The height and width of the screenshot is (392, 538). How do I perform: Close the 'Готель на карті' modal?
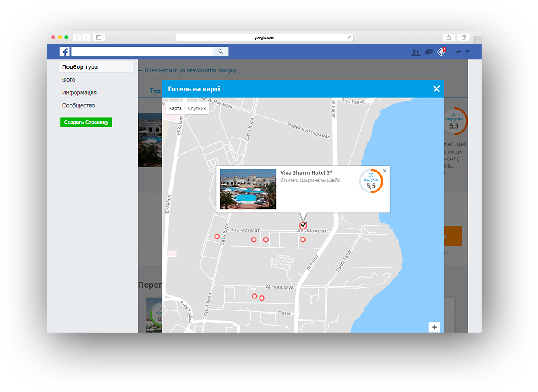click(x=436, y=89)
